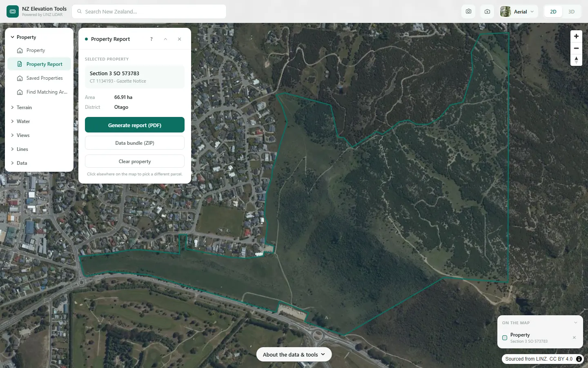This screenshot has width=588, height=368.
Task: Open Saved Properties item
Action: click(39, 78)
